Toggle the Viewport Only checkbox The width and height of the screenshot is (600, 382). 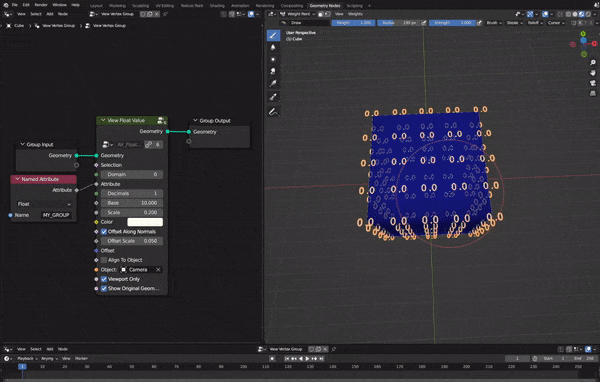pyautogui.click(x=104, y=279)
